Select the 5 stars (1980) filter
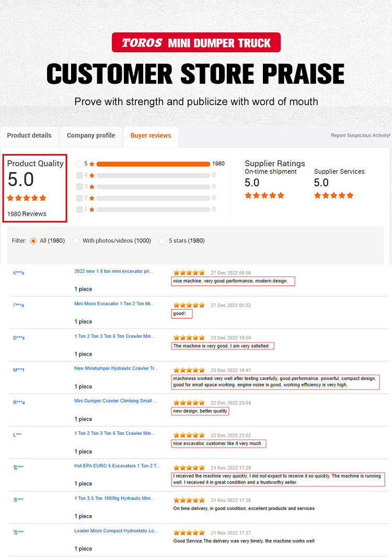The width and height of the screenshot is (392, 560). tap(163, 241)
